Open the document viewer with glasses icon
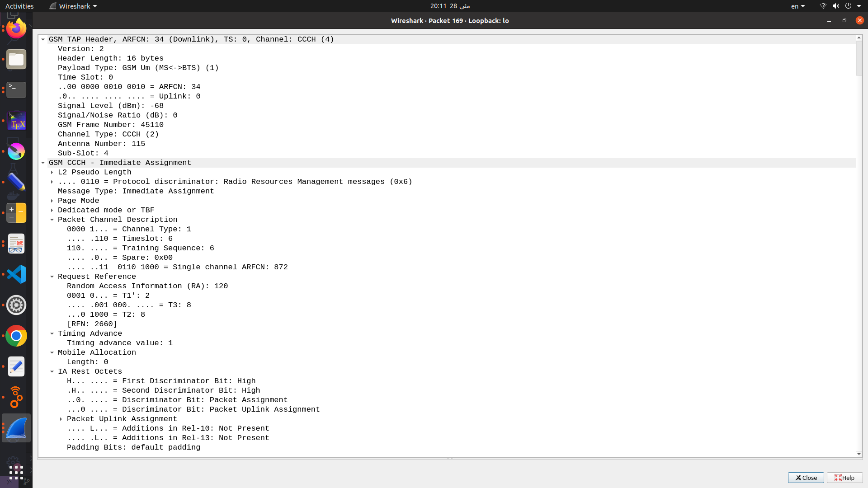868x488 pixels. point(16,244)
